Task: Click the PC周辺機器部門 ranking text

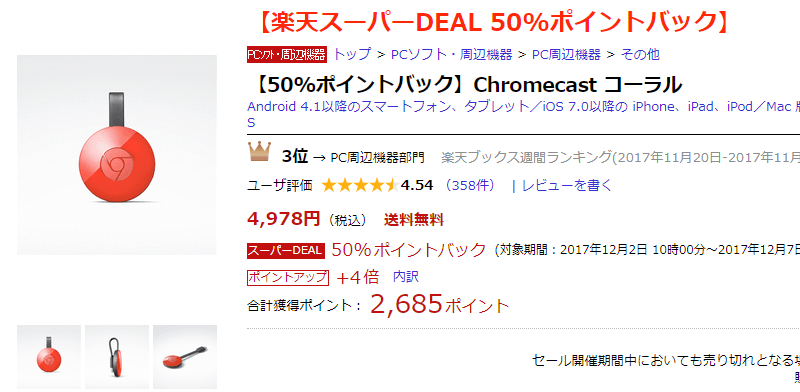Action: click(x=378, y=157)
